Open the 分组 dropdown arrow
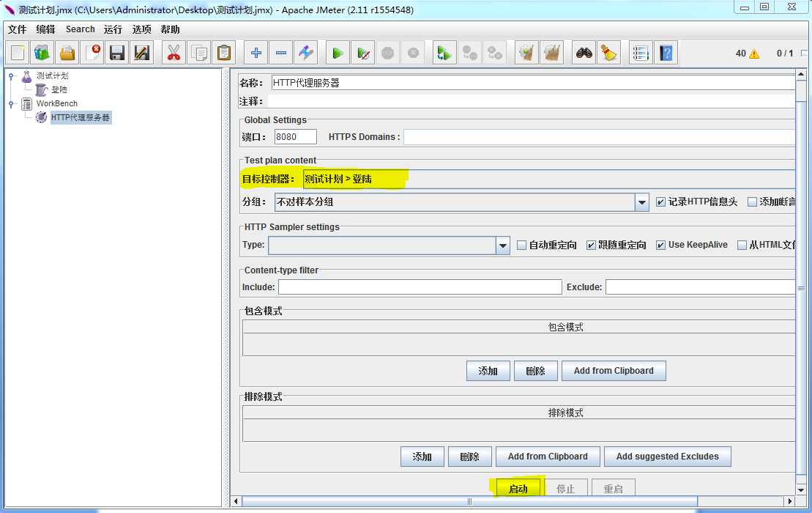812x513 pixels. click(641, 202)
